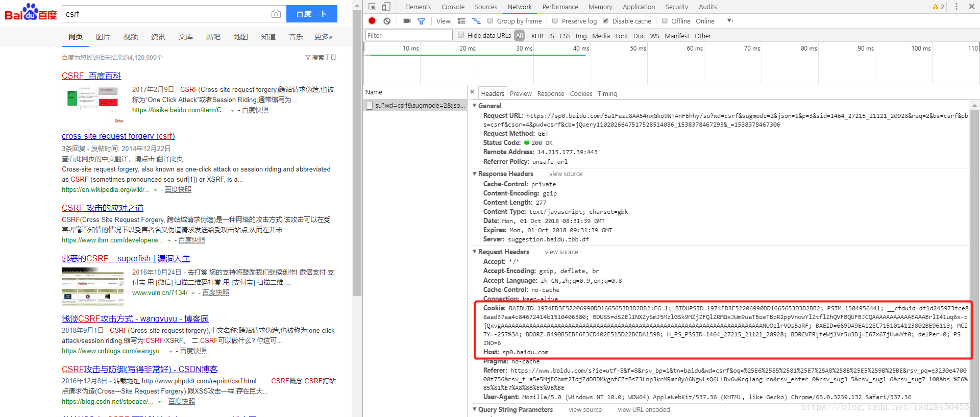
Task: Open the DevTools Console tab
Action: (453, 7)
